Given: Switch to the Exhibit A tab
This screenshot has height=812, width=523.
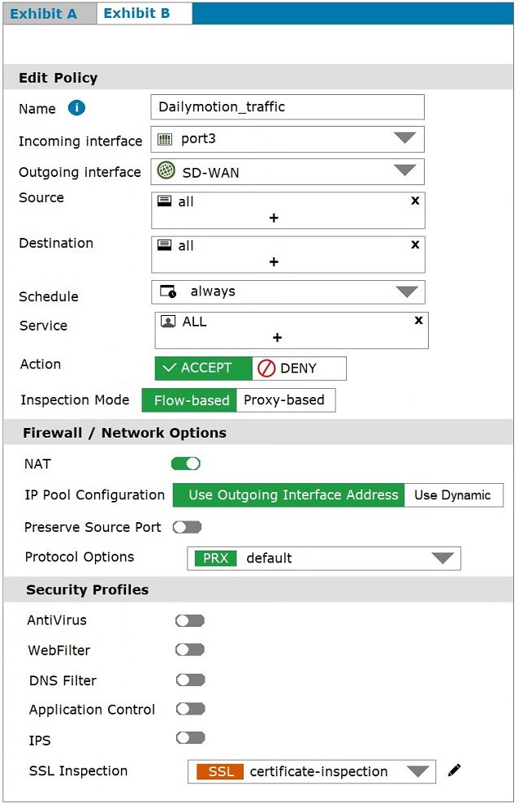Looking at the screenshot, I should [44, 14].
